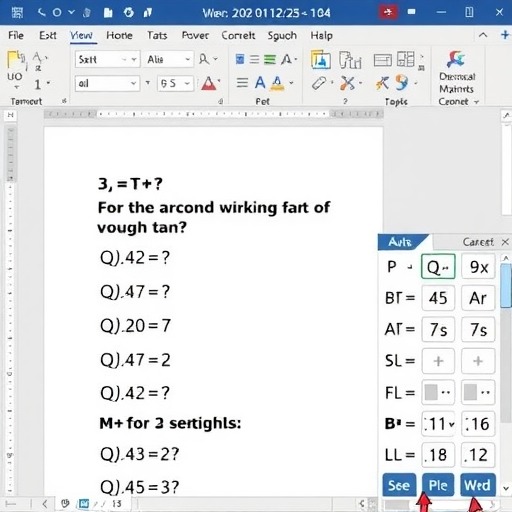Click the 'Q).20 = 7' text line

[135, 326]
